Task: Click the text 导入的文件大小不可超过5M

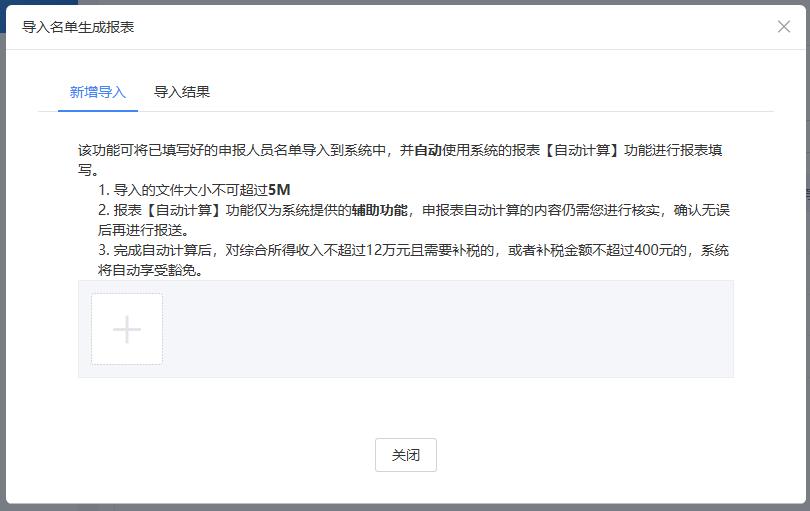Action: (x=201, y=190)
